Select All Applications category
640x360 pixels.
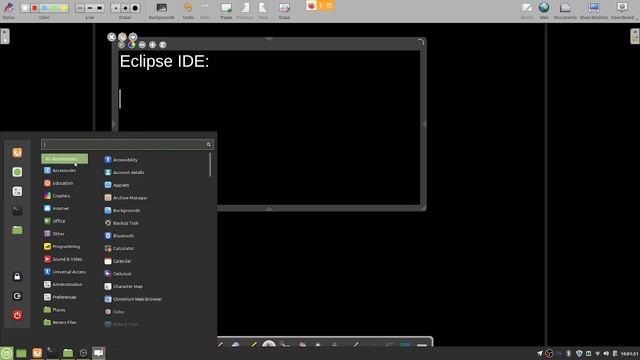(64, 159)
